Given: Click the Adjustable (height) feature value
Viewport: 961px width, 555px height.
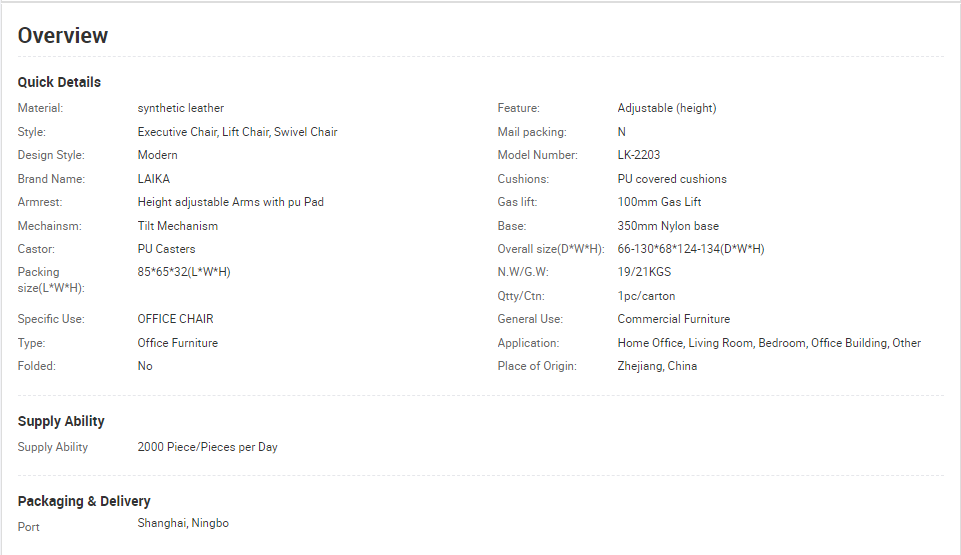Looking at the screenshot, I should coord(667,108).
